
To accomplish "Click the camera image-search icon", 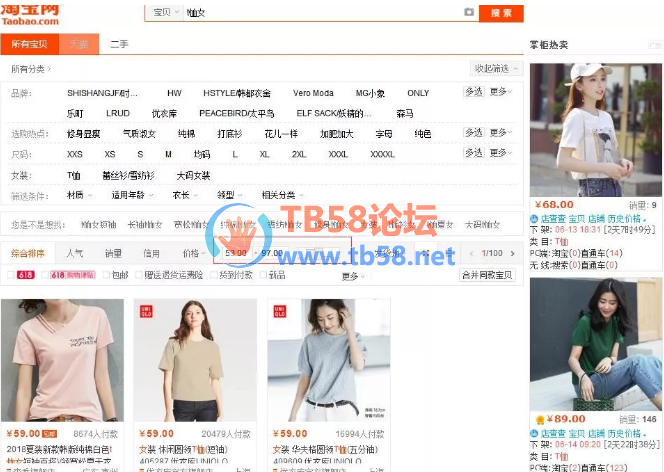I will coord(468,13).
